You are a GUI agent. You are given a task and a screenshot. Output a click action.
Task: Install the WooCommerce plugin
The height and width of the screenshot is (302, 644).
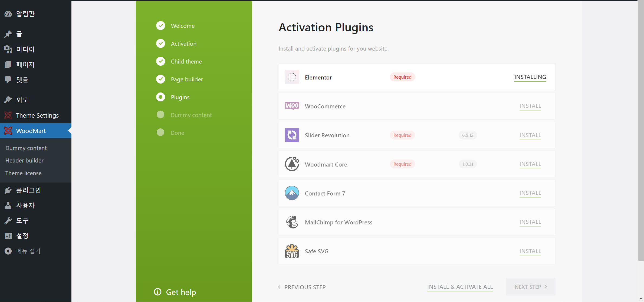click(x=530, y=106)
